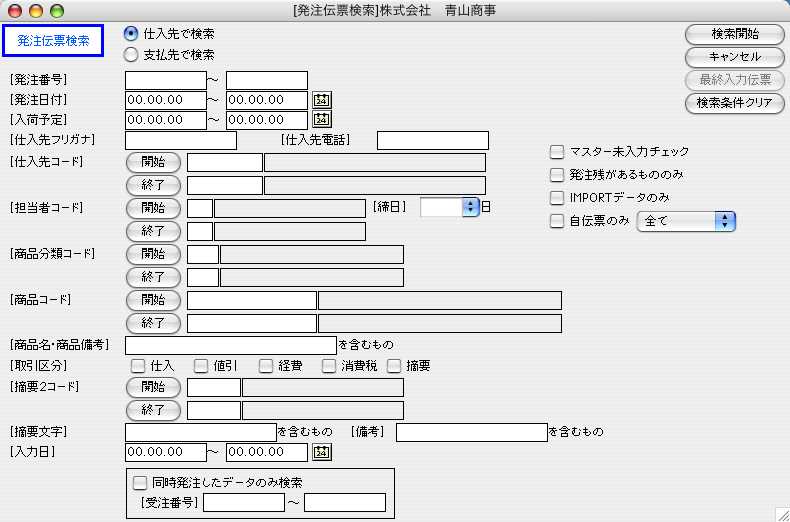The image size is (790, 522).
Task: Click the 商品名・商品備考 text field
Action: [x=231, y=345]
